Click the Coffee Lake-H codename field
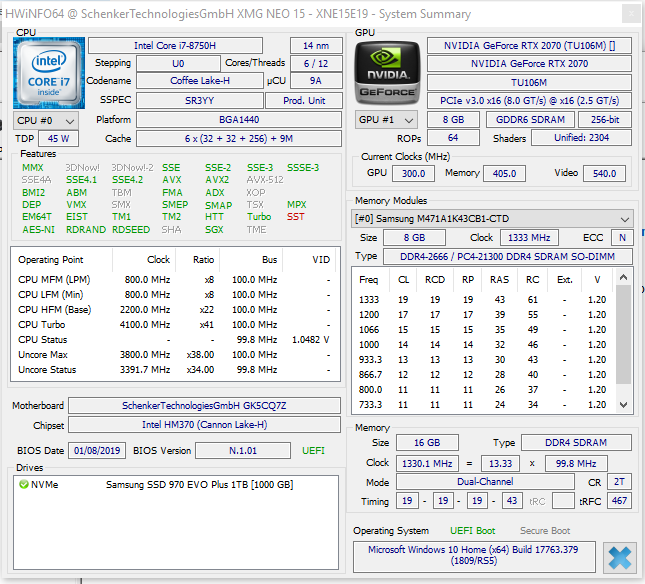645x584 pixels. tap(200, 81)
